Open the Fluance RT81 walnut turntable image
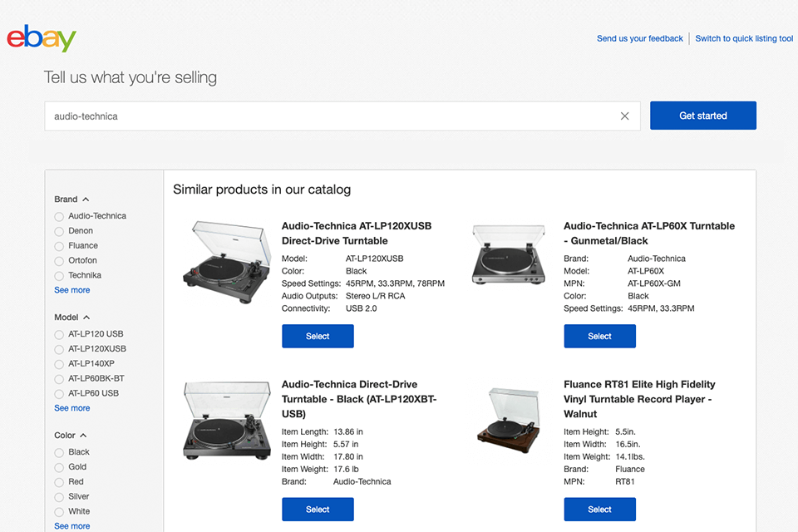Screen dimensions: 798x532 tap(509, 421)
